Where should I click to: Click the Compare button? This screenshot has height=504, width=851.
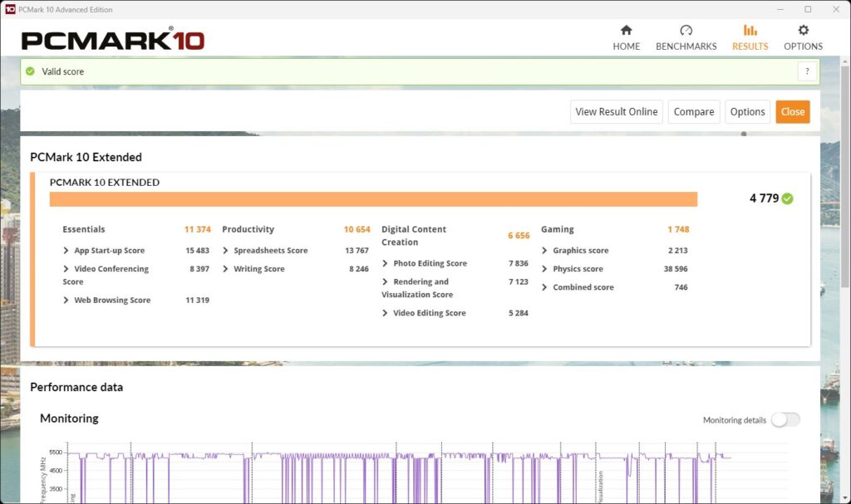pos(694,112)
